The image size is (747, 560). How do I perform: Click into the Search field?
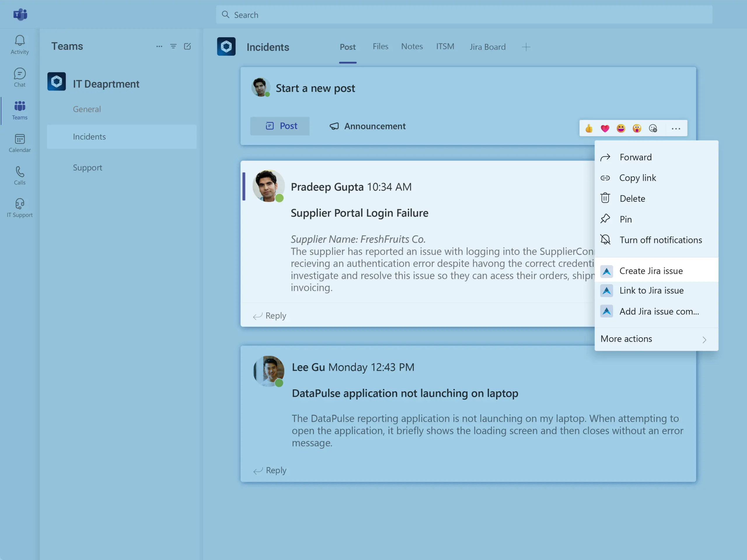pyautogui.click(x=464, y=15)
